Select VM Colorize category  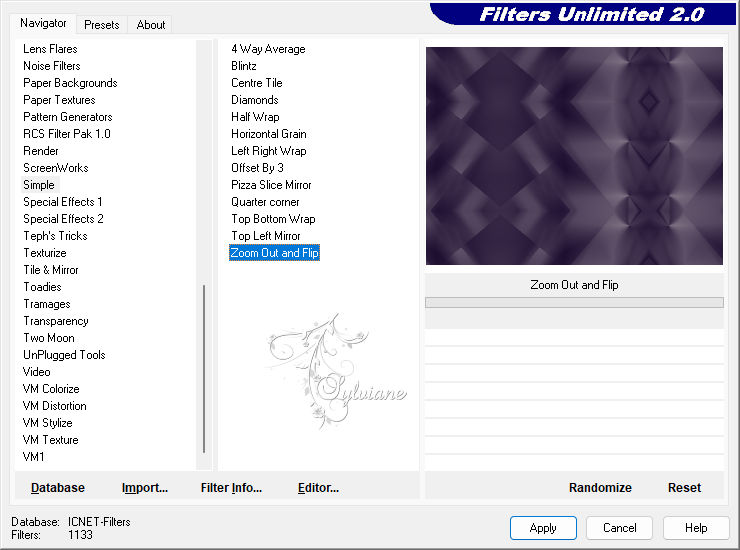tap(51, 389)
